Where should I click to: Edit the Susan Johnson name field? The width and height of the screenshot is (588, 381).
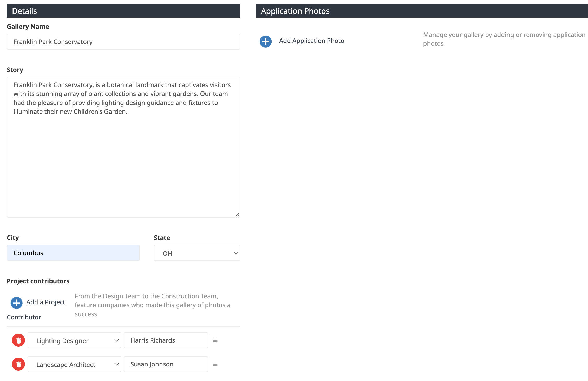pos(166,364)
